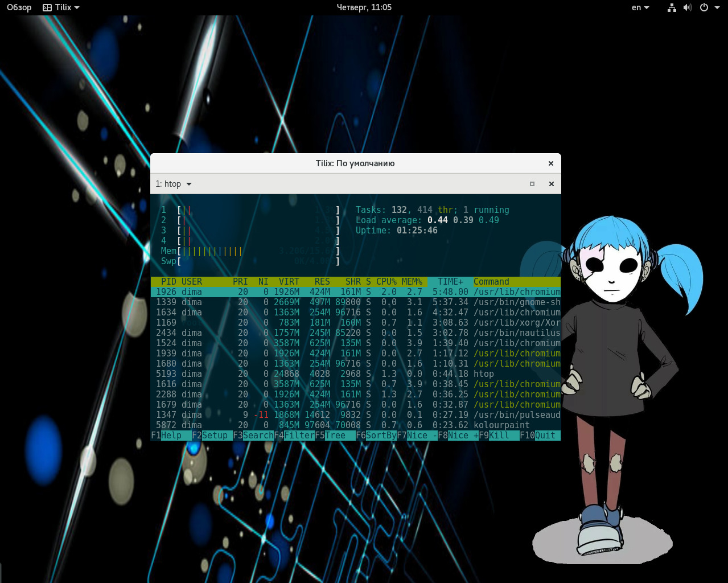The height and width of the screenshot is (583, 728).
Task: Click F3 Search in htop footer
Action: point(257,436)
